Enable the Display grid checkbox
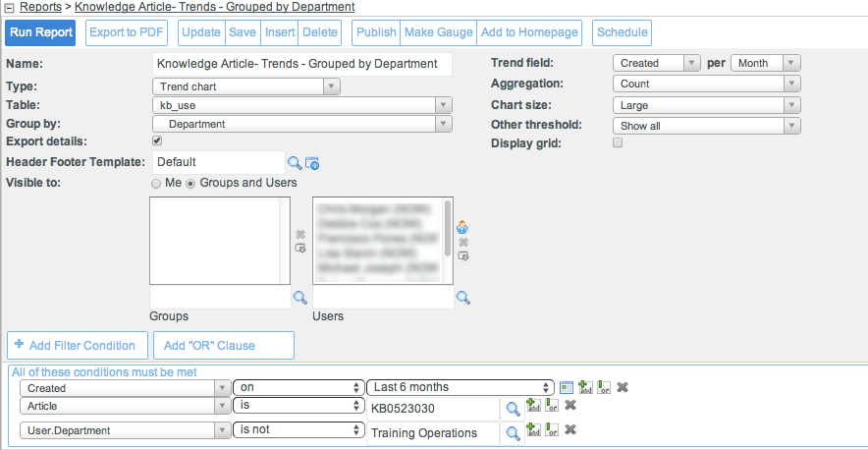This screenshot has height=450, width=868. (618, 143)
